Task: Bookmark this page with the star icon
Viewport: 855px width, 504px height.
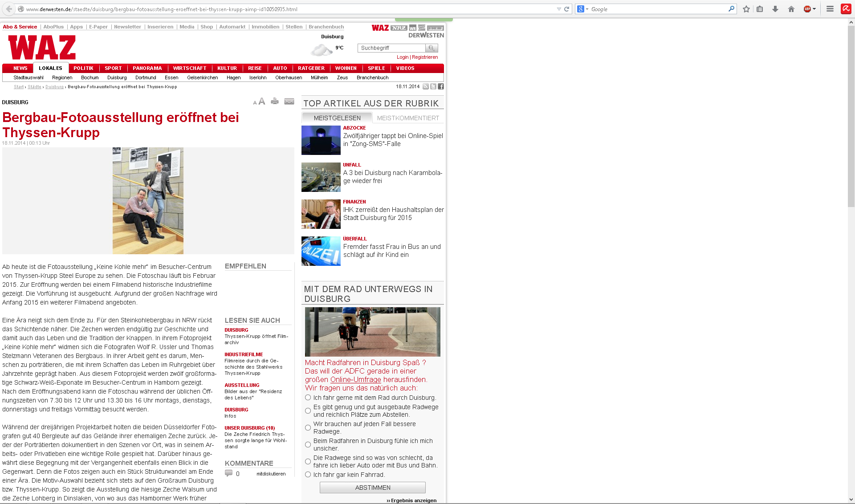Action: pos(746,9)
